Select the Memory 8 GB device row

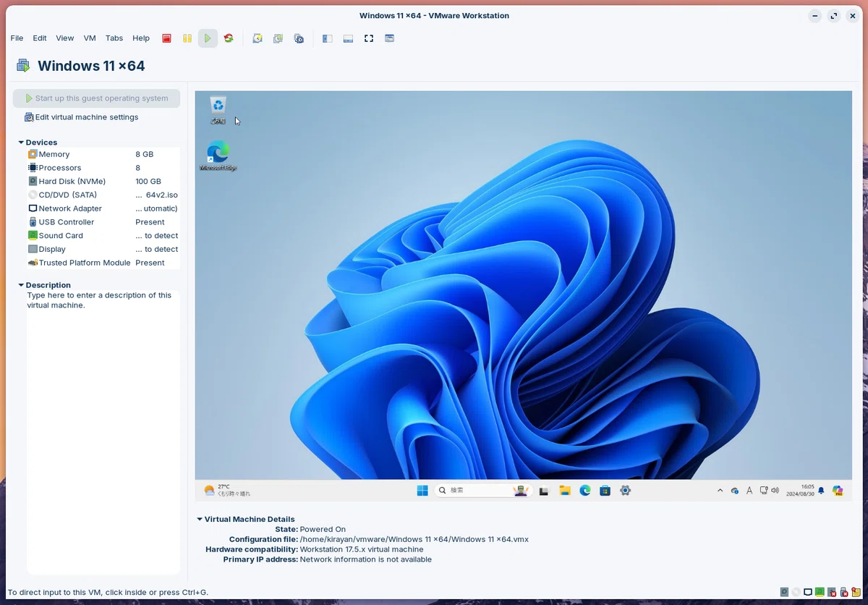tap(103, 154)
